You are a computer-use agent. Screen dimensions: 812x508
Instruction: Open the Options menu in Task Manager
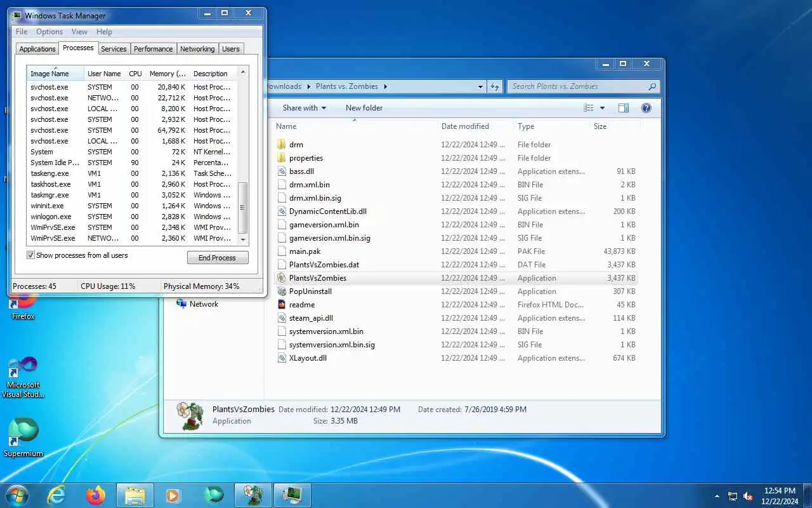point(49,32)
